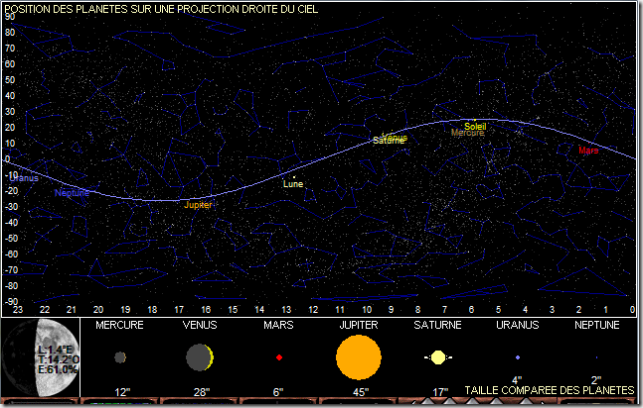Click the large orange Jupiter disc
This screenshot has width=643, height=408.
(358, 357)
